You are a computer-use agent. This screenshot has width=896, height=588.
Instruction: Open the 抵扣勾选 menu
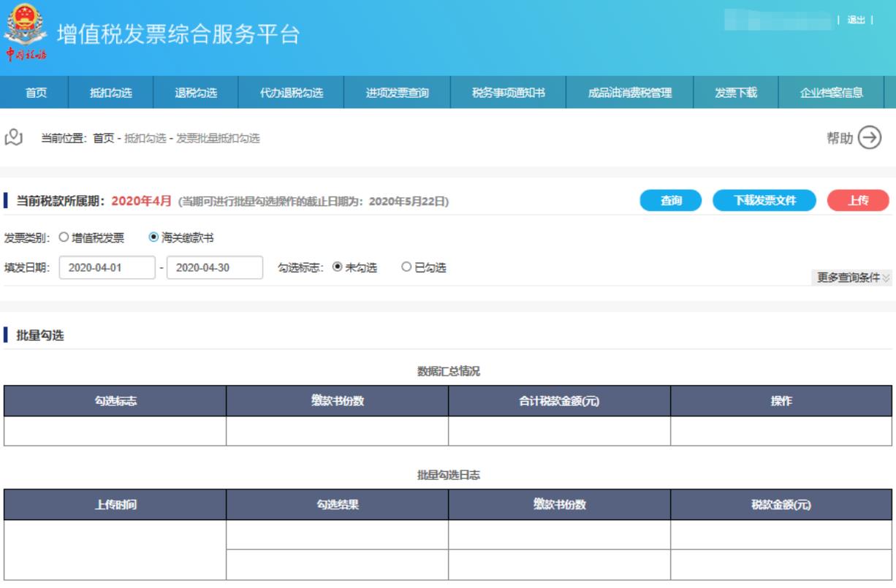[110, 92]
